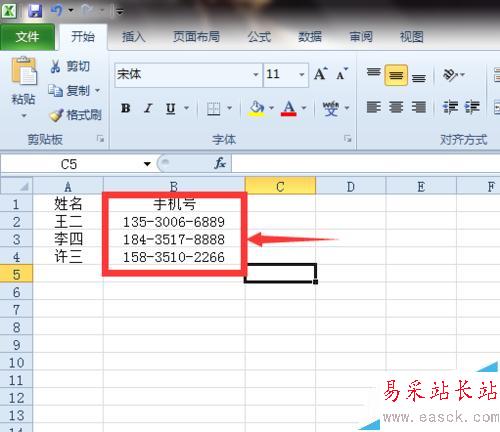Open the 宋体 font name dropdown
The height and width of the screenshot is (432, 500).
tap(255, 74)
